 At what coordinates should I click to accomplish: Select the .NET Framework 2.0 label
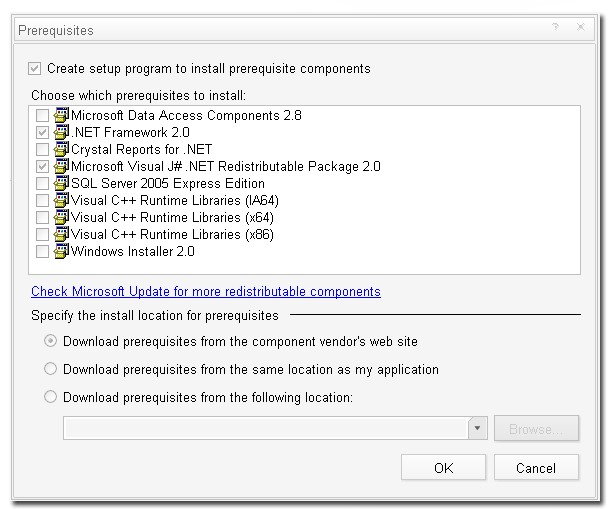[130, 132]
